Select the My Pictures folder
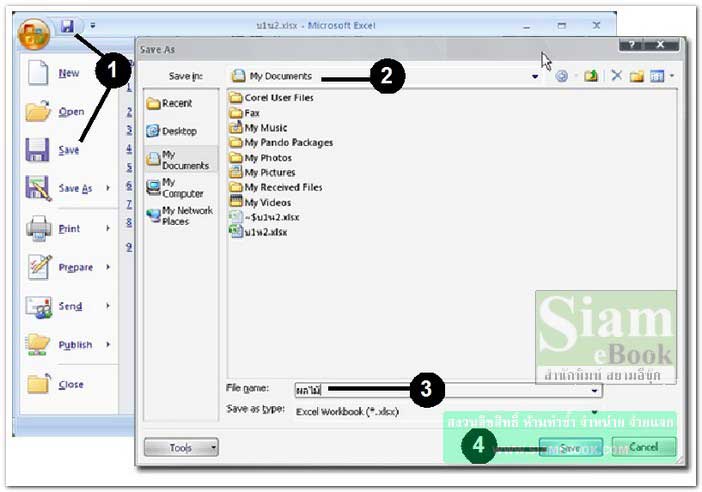 coord(262,172)
